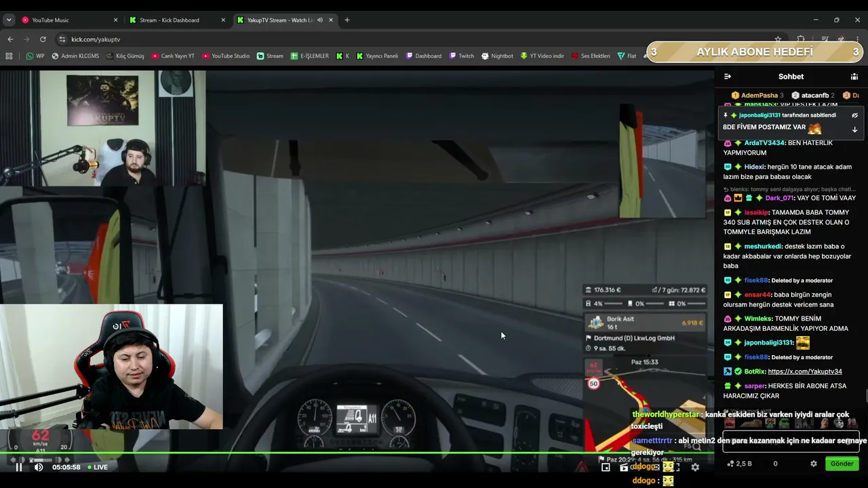Open the Chrome extensions puzzle icon
The image size is (868, 488).
point(801,39)
